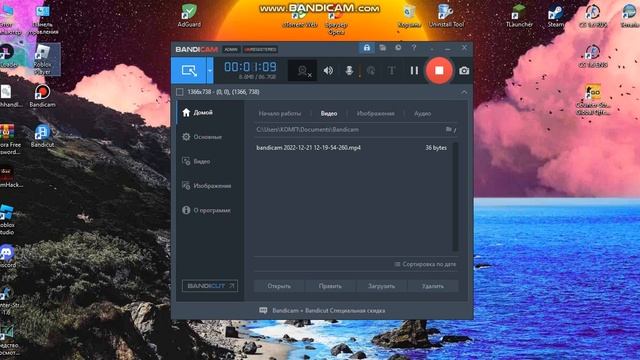
Task: Click the rectangle icon beside 1366x738
Action: coord(180,92)
